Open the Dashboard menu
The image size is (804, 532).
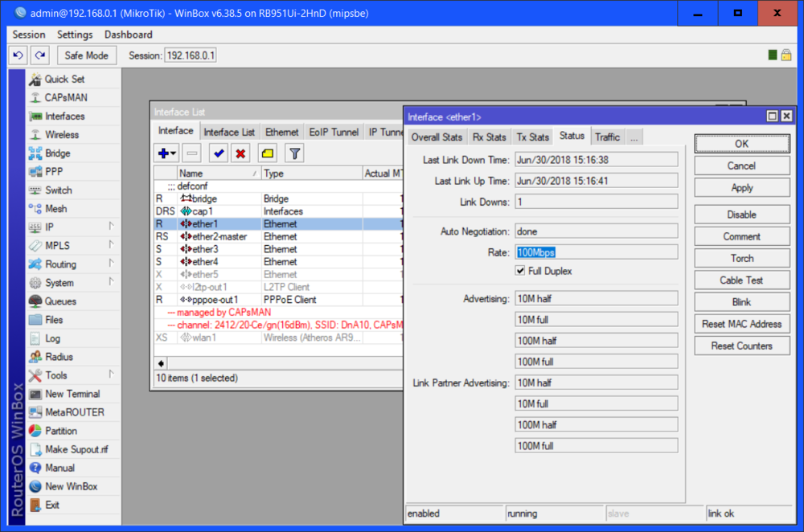(x=128, y=35)
